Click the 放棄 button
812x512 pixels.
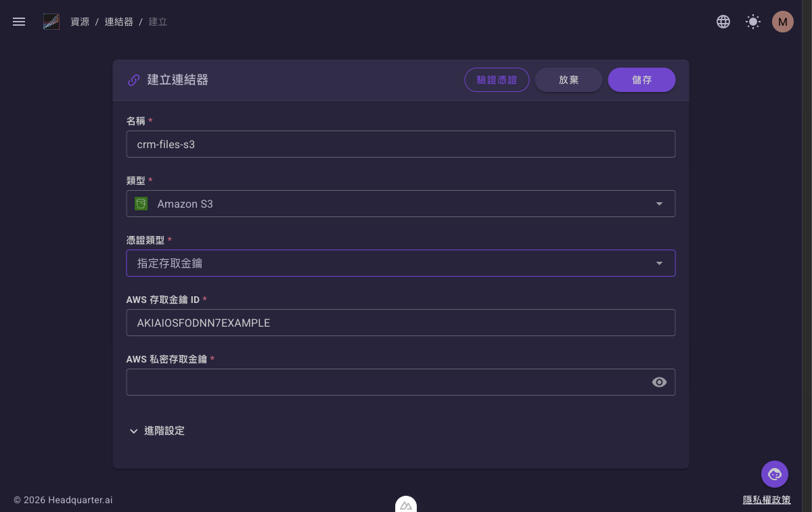(568, 80)
